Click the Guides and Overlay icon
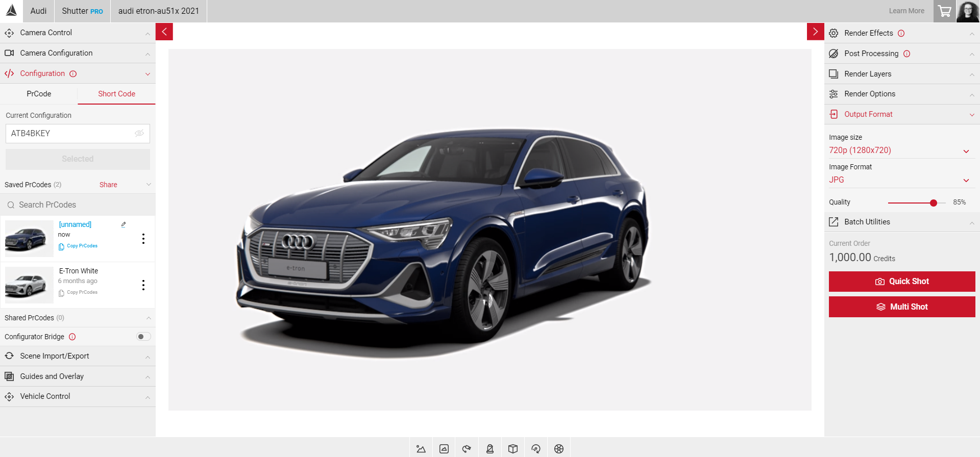Viewport: 980px width, 457px height. click(9, 376)
